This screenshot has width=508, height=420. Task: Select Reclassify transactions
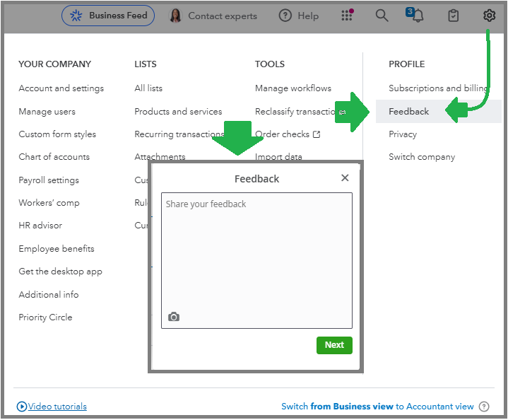pos(300,112)
